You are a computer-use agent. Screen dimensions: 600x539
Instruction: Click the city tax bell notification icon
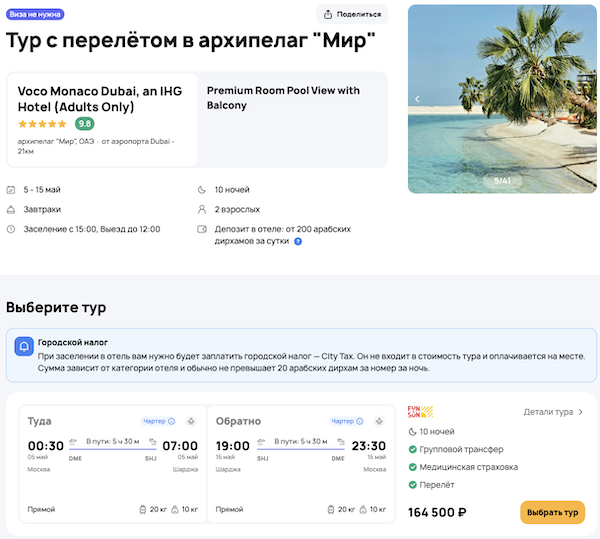[x=24, y=346]
